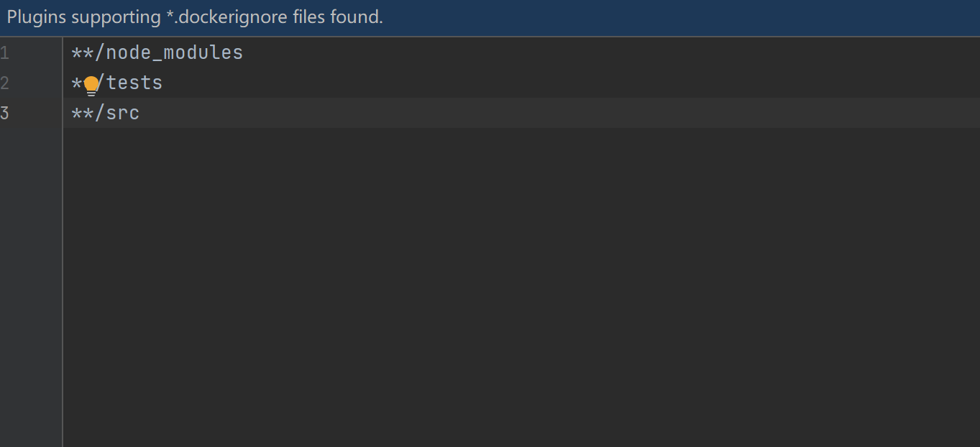Click line number 1 in the gutter
980x447 pixels.
pyautogui.click(x=6, y=52)
